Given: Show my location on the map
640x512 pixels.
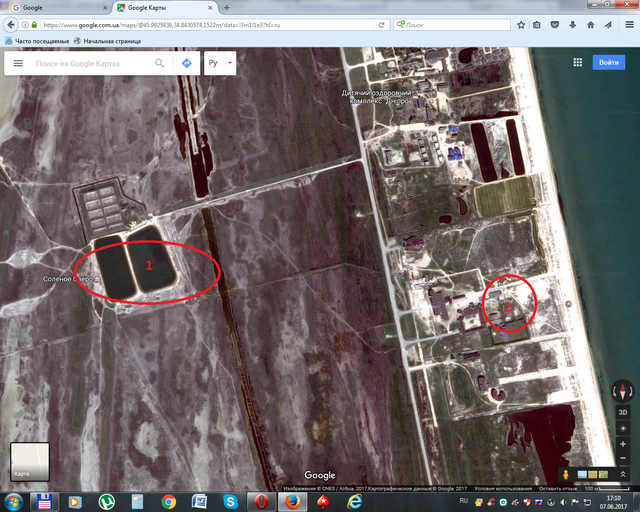Looking at the screenshot, I should coord(622,427).
